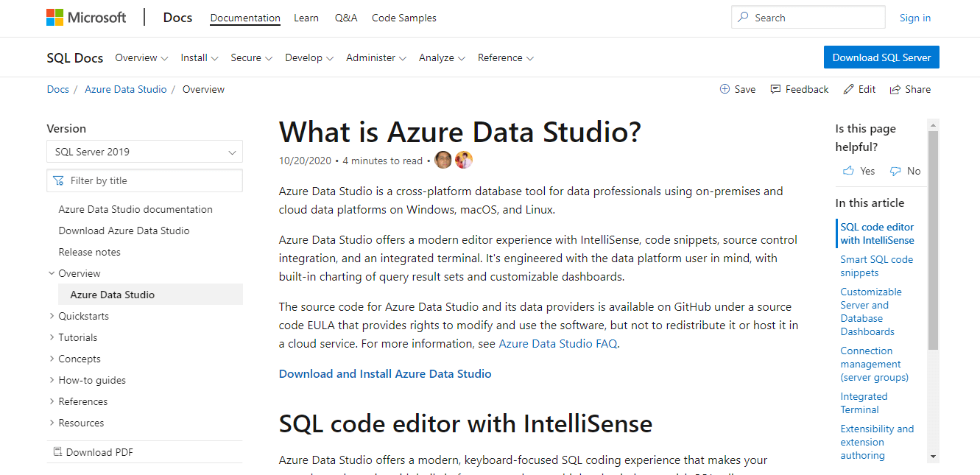The image size is (980, 475).
Task: Collapse the Overview tree node
Action: coord(52,273)
